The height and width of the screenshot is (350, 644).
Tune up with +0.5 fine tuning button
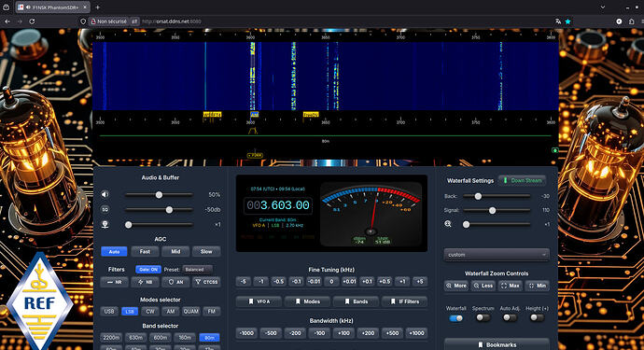click(385, 281)
